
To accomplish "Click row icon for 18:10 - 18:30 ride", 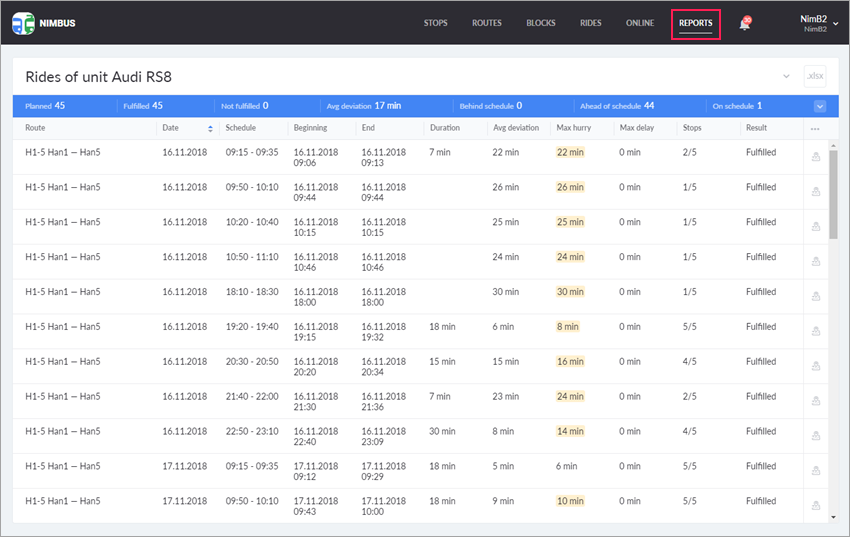I will click(x=815, y=297).
